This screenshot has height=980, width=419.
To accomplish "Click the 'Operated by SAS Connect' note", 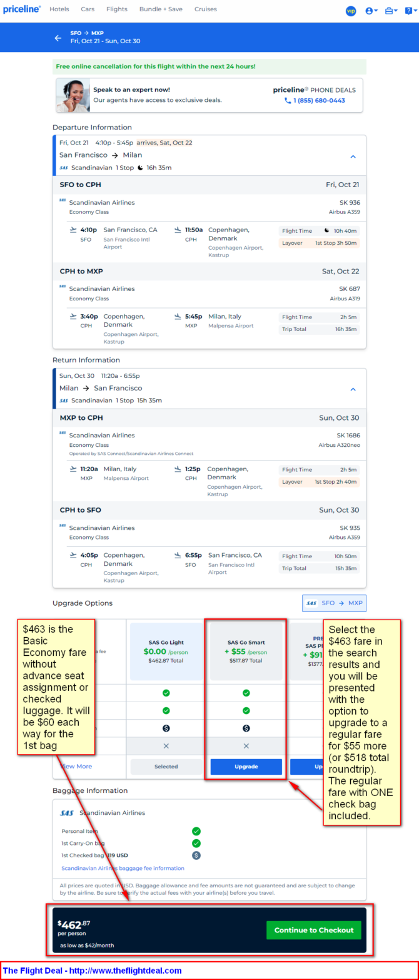I will [131, 454].
